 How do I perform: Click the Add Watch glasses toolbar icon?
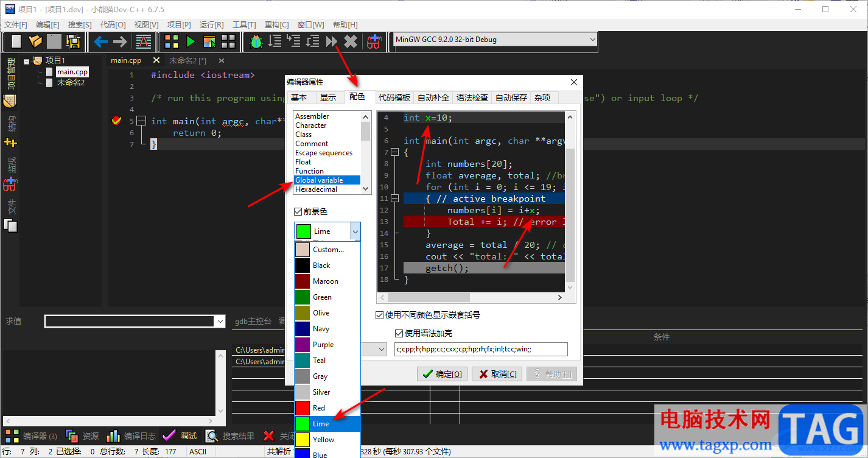[374, 41]
